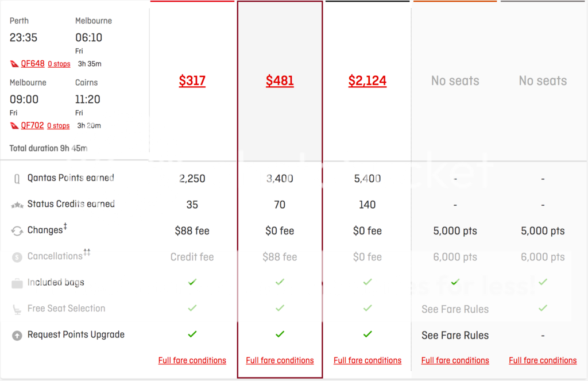Click the Status Credits earned stars icon
This screenshot has width=588, height=381.
point(17,205)
